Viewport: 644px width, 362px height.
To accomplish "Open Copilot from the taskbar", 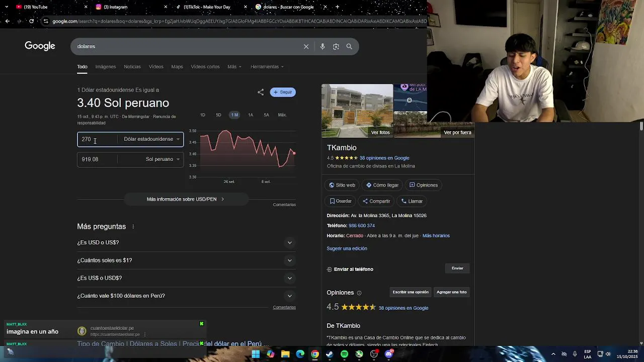I will click(271, 354).
